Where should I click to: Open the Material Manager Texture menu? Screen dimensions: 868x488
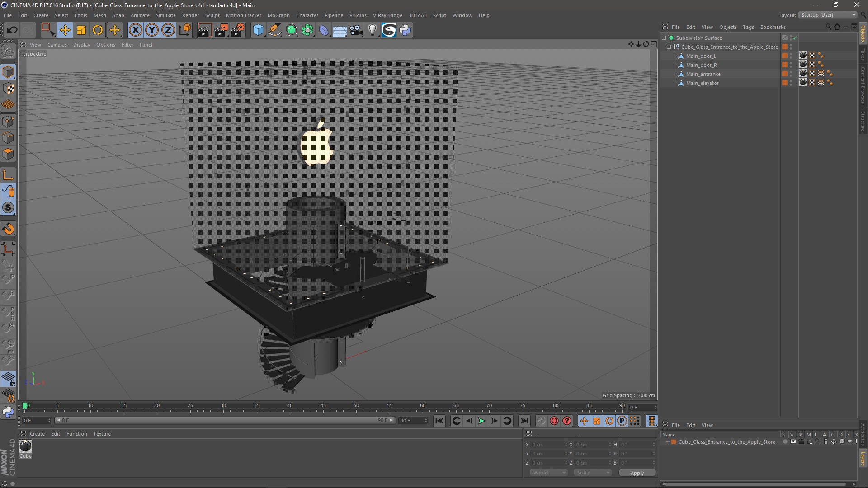102,434
